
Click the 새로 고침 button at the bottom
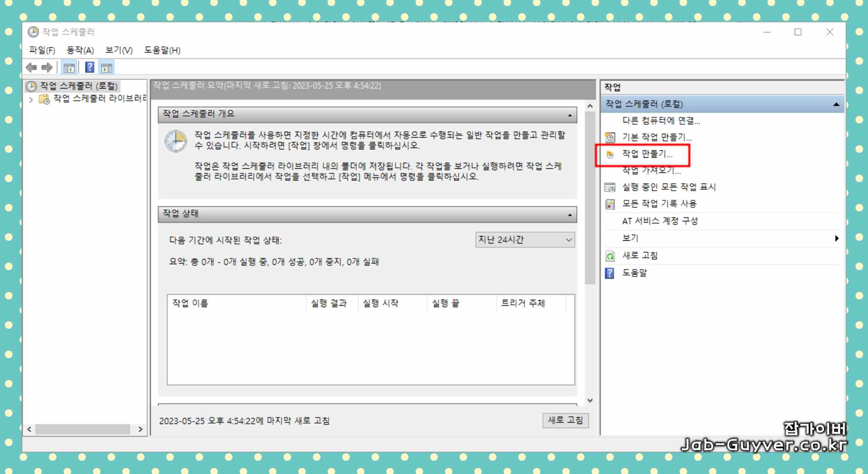(566, 420)
